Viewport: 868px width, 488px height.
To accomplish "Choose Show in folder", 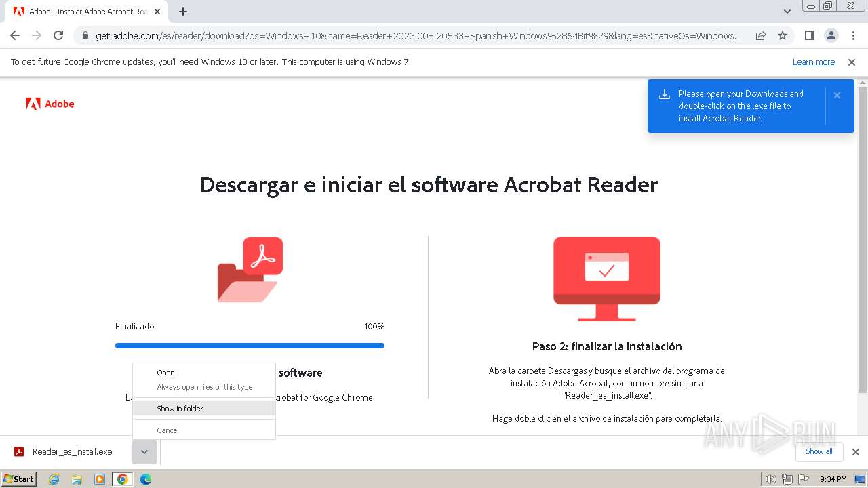I will point(204,409).
